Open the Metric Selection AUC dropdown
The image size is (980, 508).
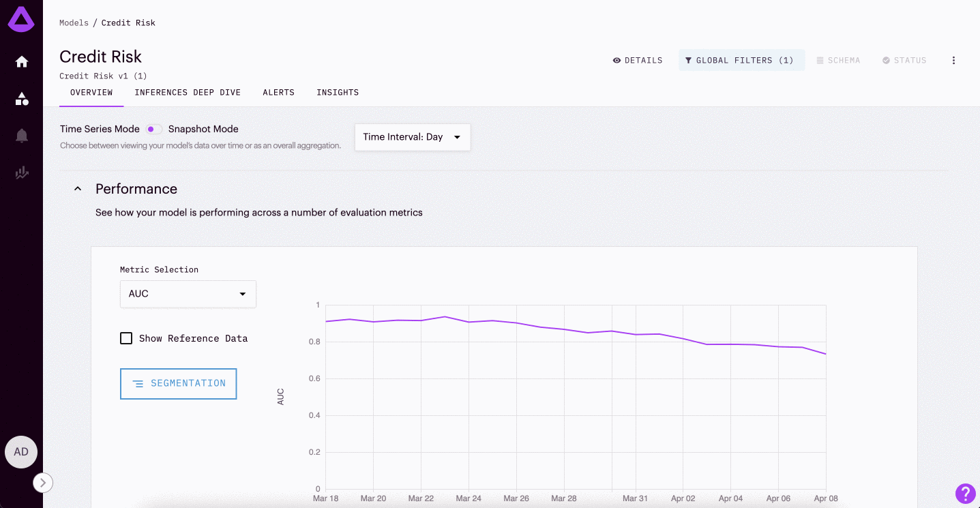click(188, 294)
